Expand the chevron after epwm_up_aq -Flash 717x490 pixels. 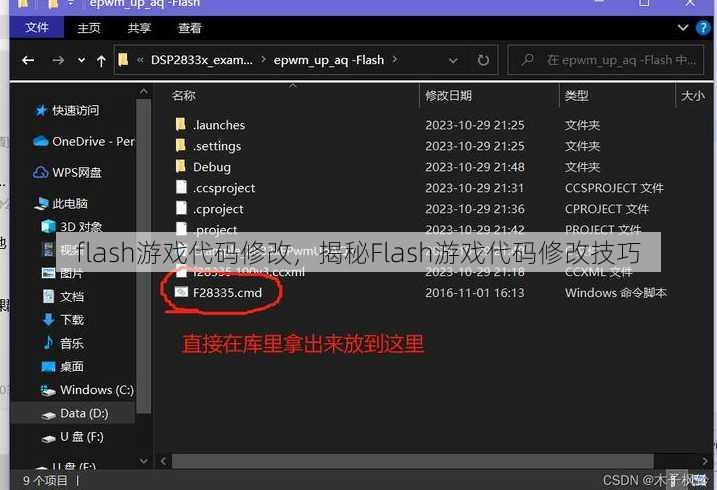[395, 60]
